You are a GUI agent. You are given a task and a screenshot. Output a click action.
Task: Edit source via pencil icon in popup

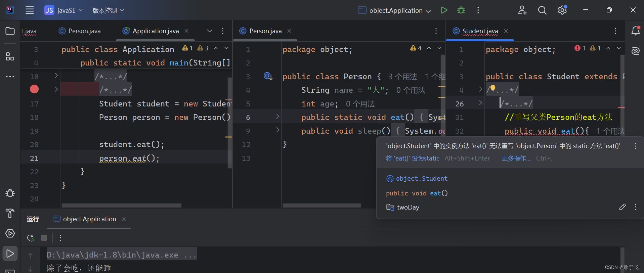[x=622, y=207]
